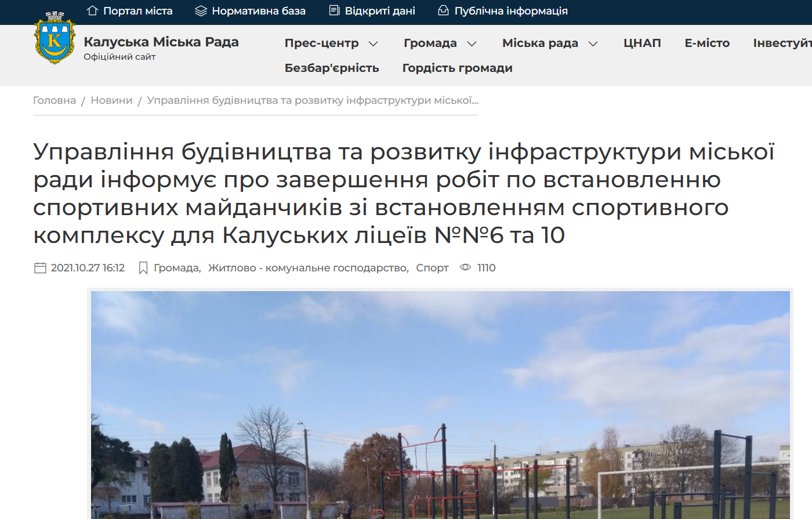
Task: Expand the Громада menu chevron
Action: (x=472, y=43)
